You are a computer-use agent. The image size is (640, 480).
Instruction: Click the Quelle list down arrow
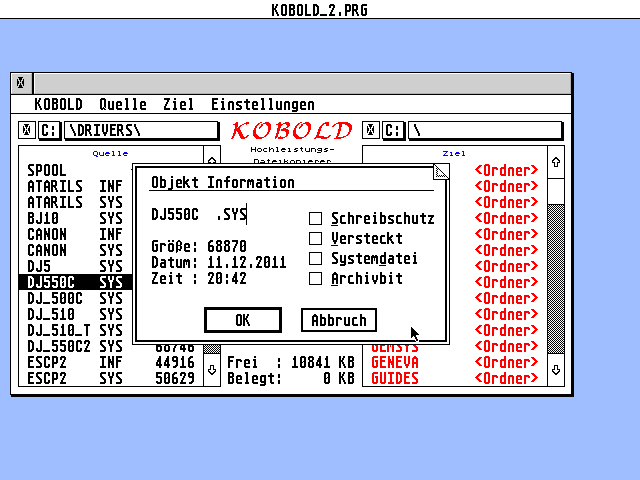(212, 370)
